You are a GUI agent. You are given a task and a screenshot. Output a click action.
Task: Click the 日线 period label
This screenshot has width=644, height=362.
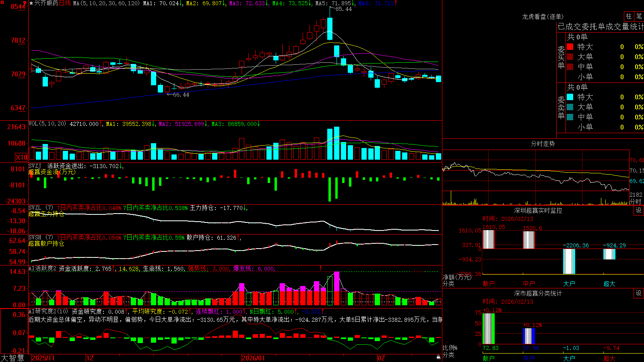pyautogui.click(x=65, y=3)
